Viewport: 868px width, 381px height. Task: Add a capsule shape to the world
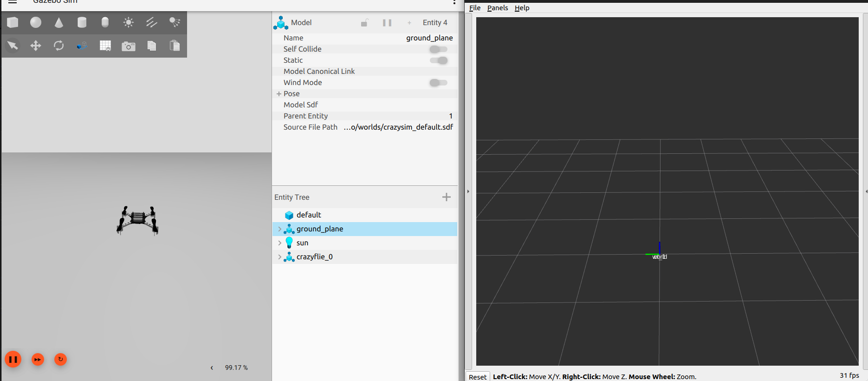(105, 22)
